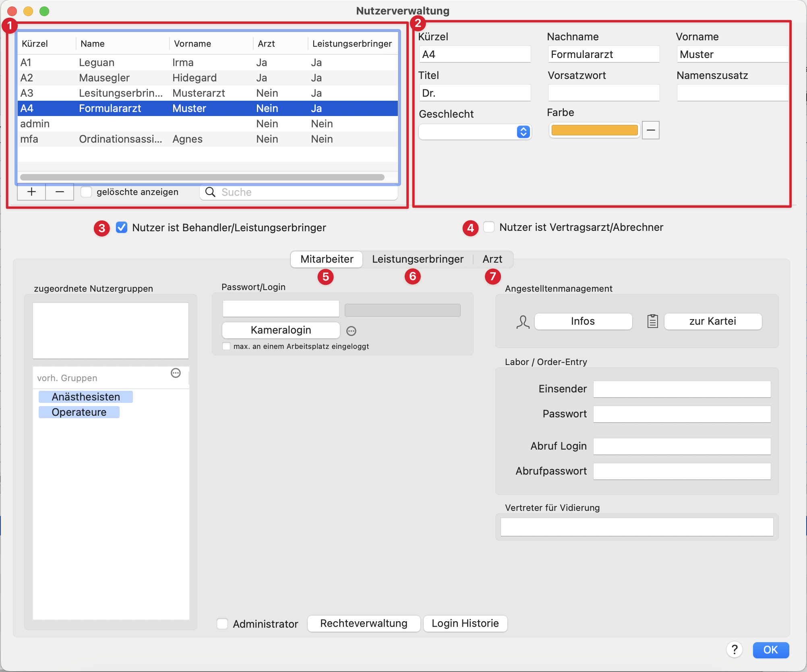Select user row A4 Formulararzt
The width and height of the screenshot is (807, 672).
(x=208, y=108)
